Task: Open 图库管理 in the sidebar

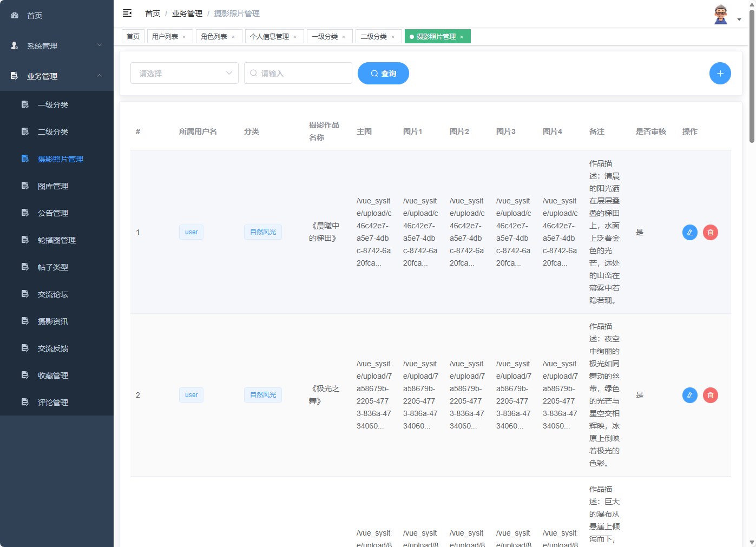Action: coord(53,186)
